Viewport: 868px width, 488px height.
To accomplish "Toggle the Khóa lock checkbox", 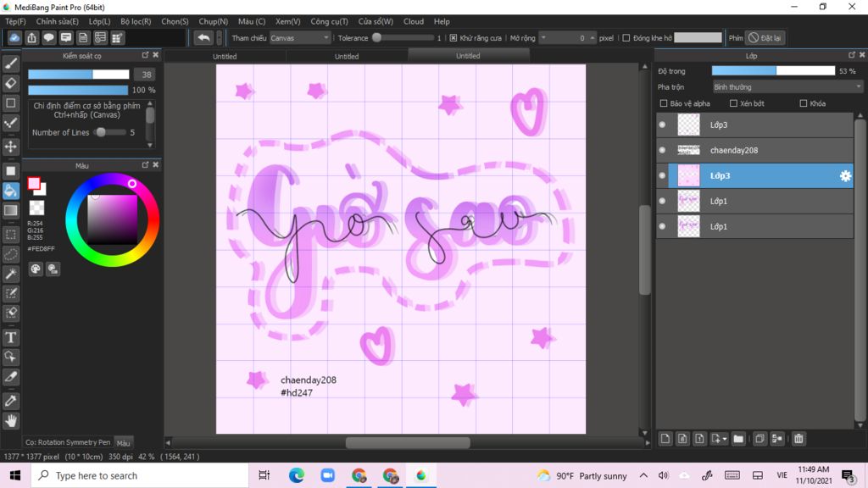I will [x=803, y=103].
